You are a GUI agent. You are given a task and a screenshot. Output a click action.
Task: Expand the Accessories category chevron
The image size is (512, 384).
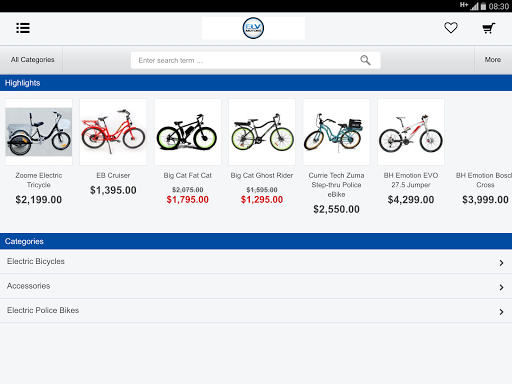501,287
